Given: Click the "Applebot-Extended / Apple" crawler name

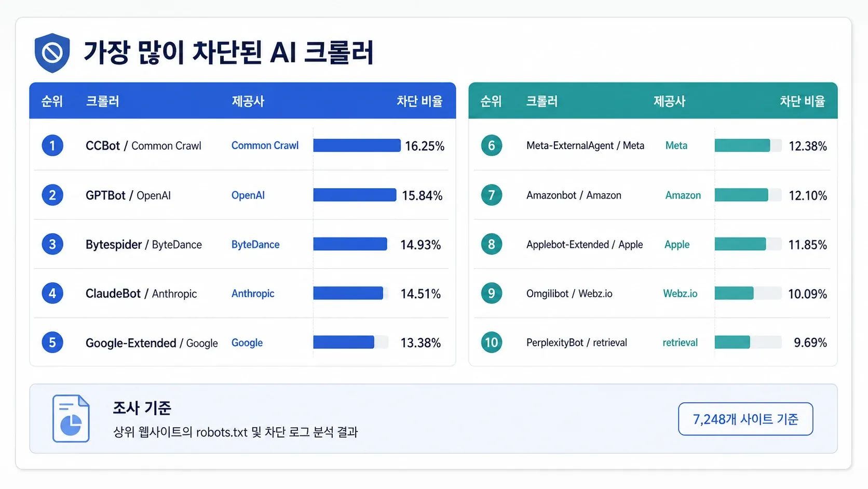Looking at the screenshot, I should [x=585, y=245].
